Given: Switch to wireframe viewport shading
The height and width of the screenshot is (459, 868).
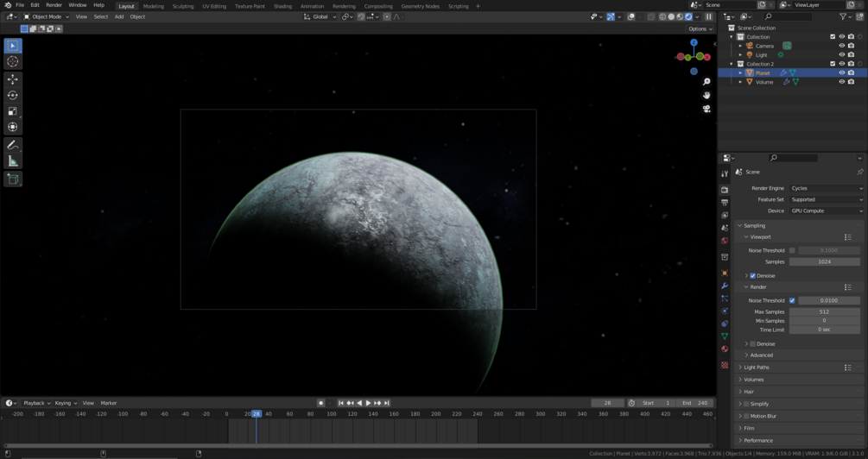Looking at the screenshot, I should [662, 16].
